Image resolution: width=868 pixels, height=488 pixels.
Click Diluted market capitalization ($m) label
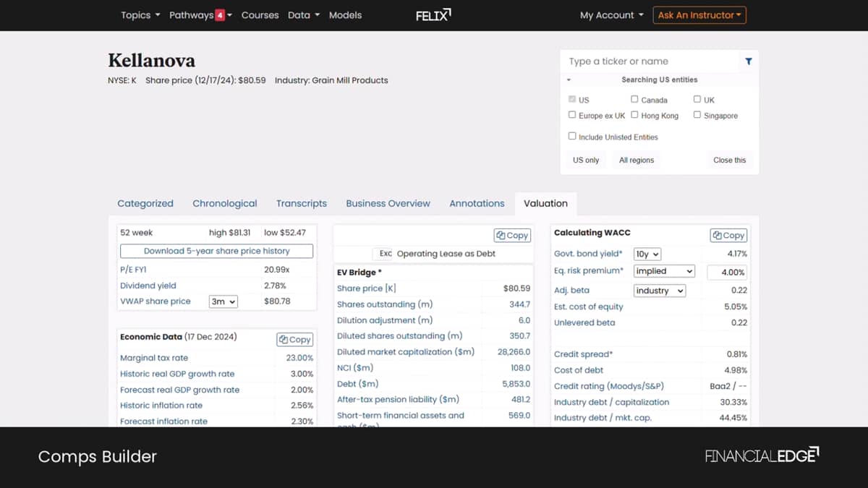click(406, 352)
